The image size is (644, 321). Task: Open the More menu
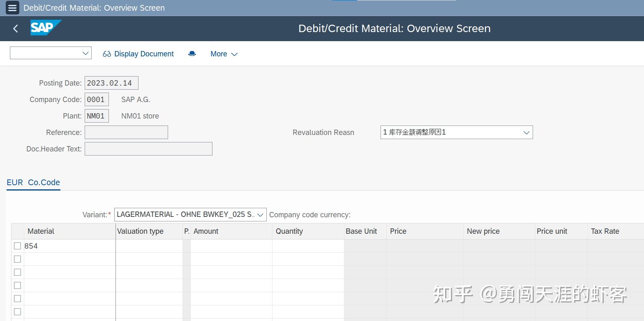(x=224, y=54)
